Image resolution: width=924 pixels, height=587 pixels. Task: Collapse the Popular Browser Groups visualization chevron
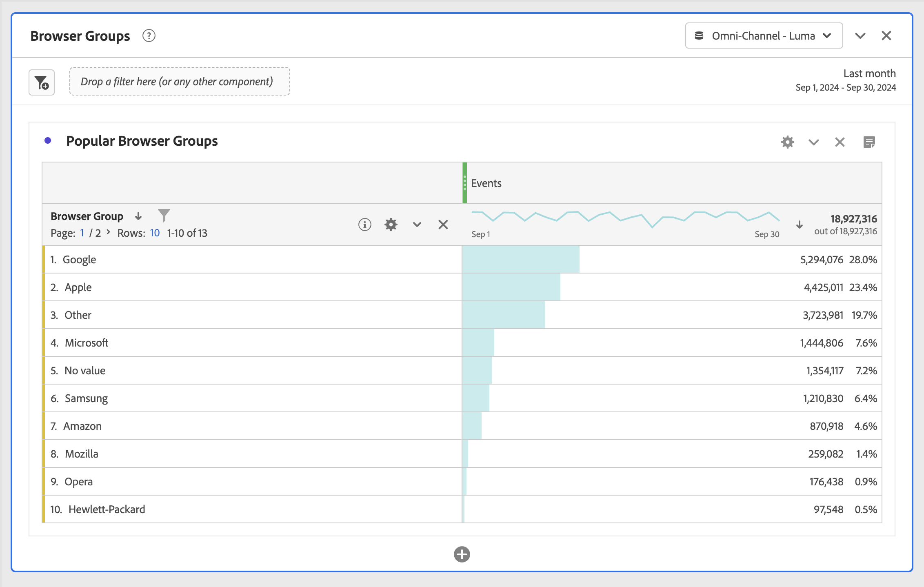[x=813, y=142]
